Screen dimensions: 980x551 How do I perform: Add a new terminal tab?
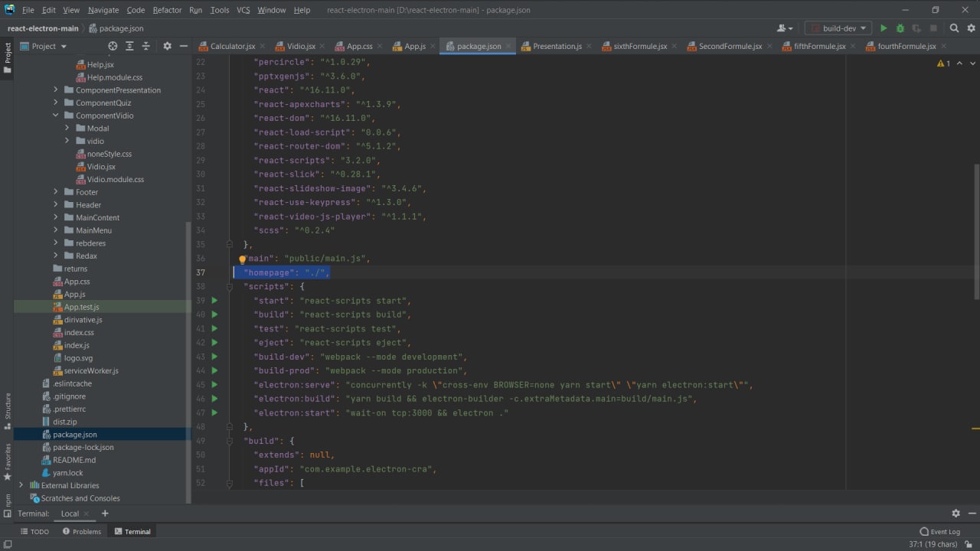pos(105,514)
